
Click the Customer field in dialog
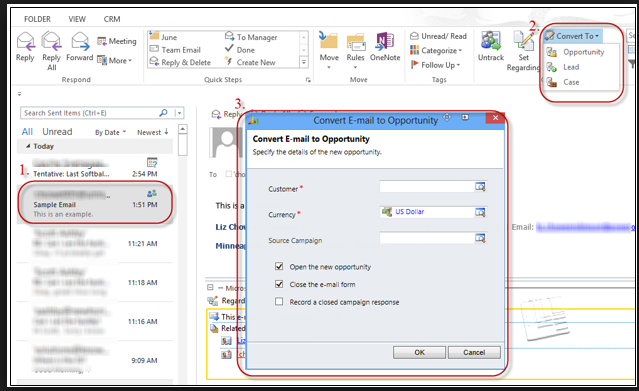pyautogui.click(x=426, y=187)
